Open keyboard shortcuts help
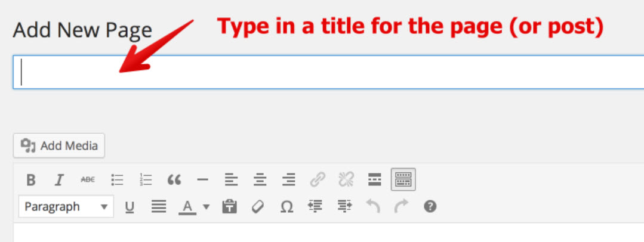 pyautogui.click(x=430, y=207)
